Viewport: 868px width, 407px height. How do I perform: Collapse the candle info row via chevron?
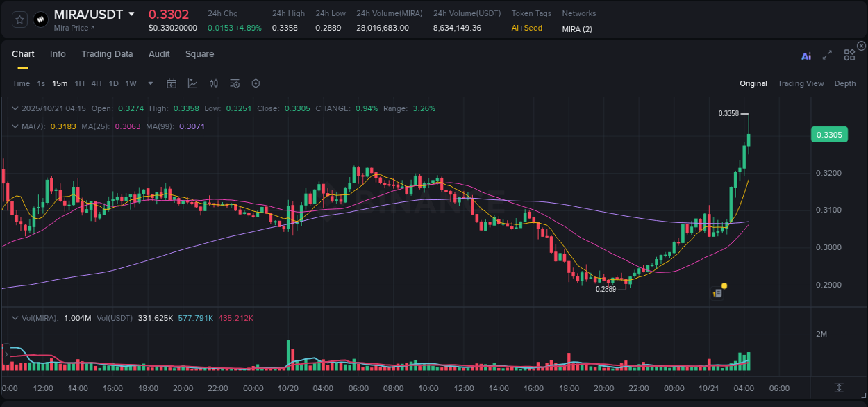tap(15, 108)
